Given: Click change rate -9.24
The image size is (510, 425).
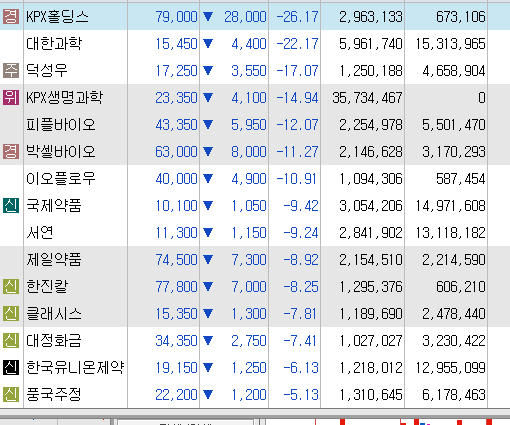Looking at the screenshot, I should tap(301, 233).
